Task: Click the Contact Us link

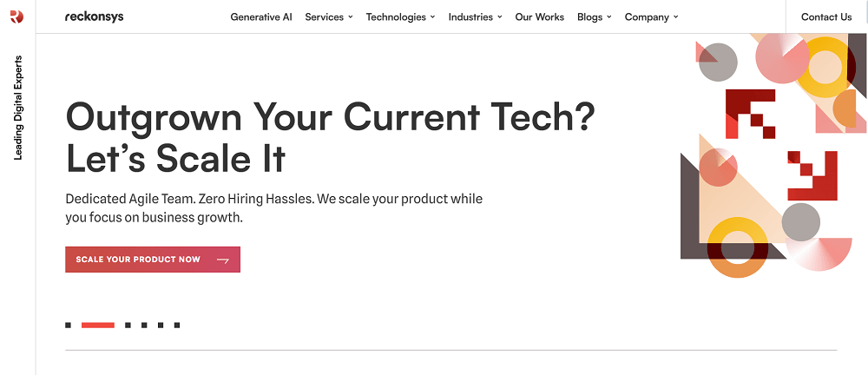Action: coord(826,16)
